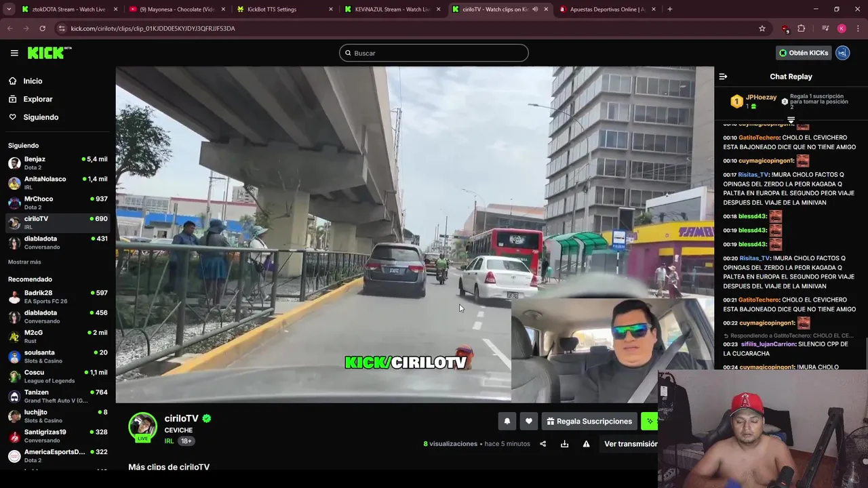Click the IRL category link under CEVICHE
Image resolution: width=868 pixels, height=488 pixels.
(x=169, y=441)
